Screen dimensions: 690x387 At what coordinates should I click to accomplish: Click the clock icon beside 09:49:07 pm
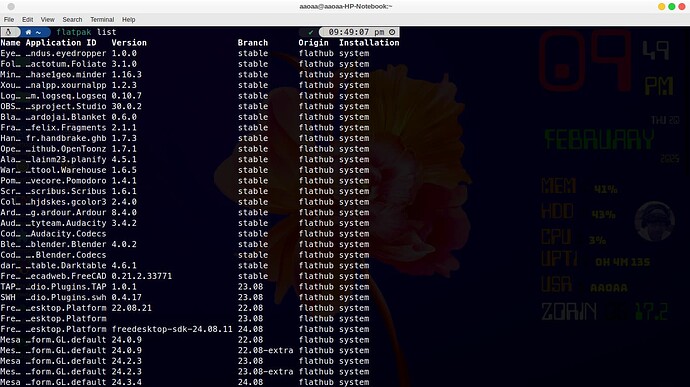click(x=392, y=32)
